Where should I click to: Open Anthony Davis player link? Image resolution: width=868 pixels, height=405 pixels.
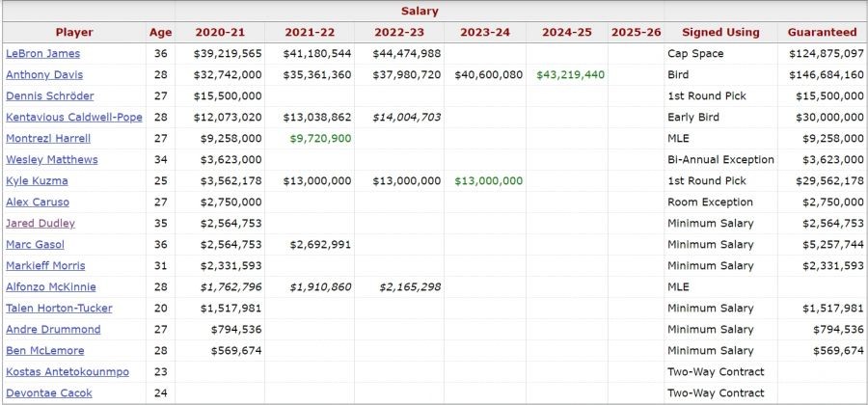click(x=44, y=74)
